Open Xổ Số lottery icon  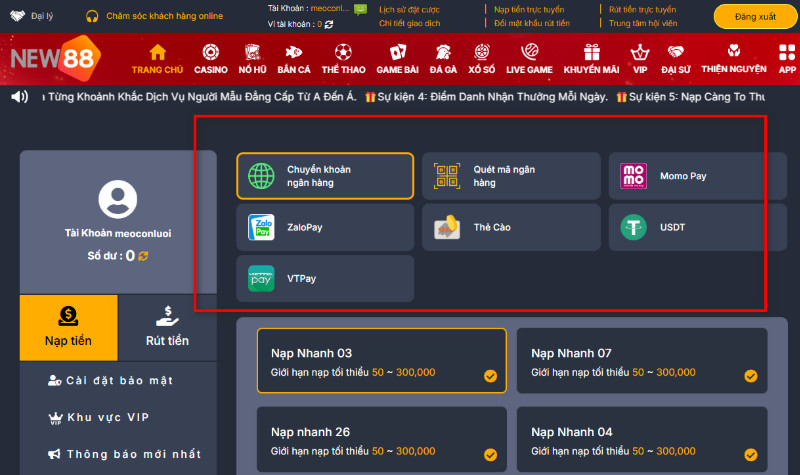(x=482, y=52)
